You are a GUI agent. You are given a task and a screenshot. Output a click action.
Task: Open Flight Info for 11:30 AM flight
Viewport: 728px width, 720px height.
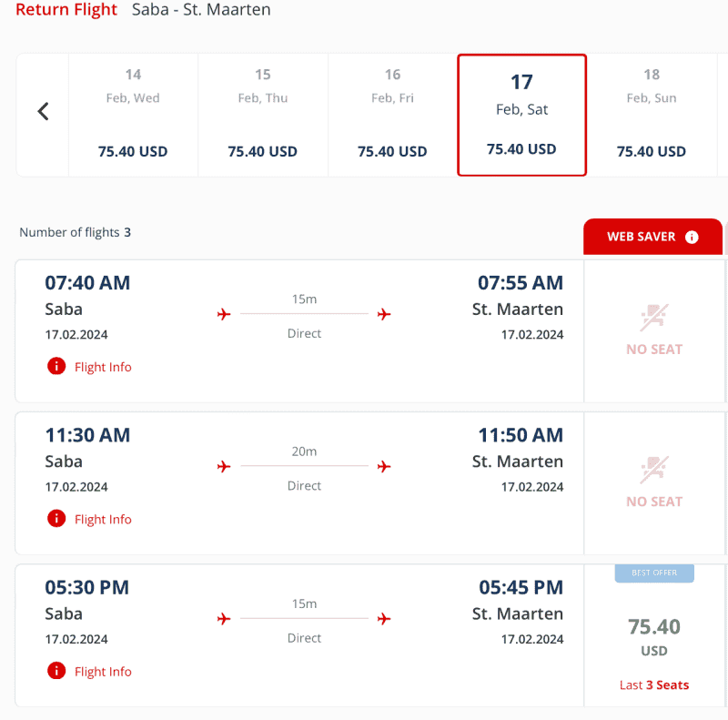pos(103,520)
